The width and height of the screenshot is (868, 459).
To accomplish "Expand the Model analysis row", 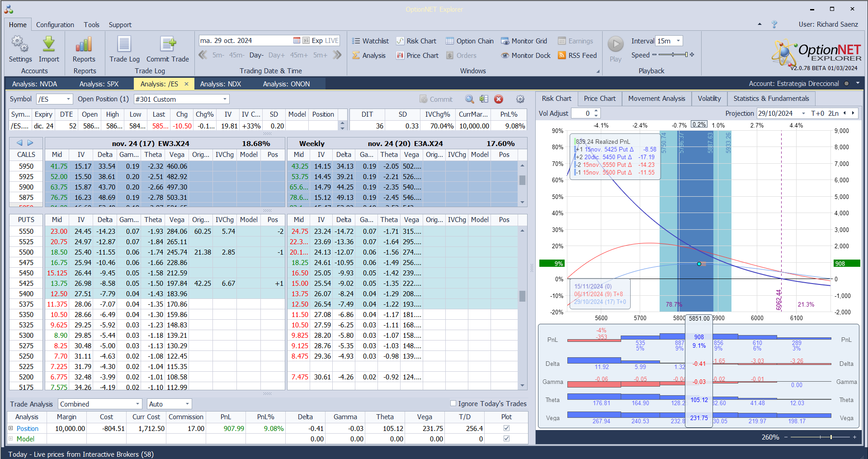I will (x=11, y=438).
